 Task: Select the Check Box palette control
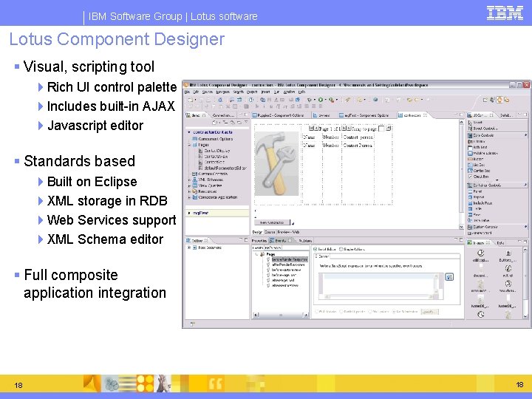point(478,177)
